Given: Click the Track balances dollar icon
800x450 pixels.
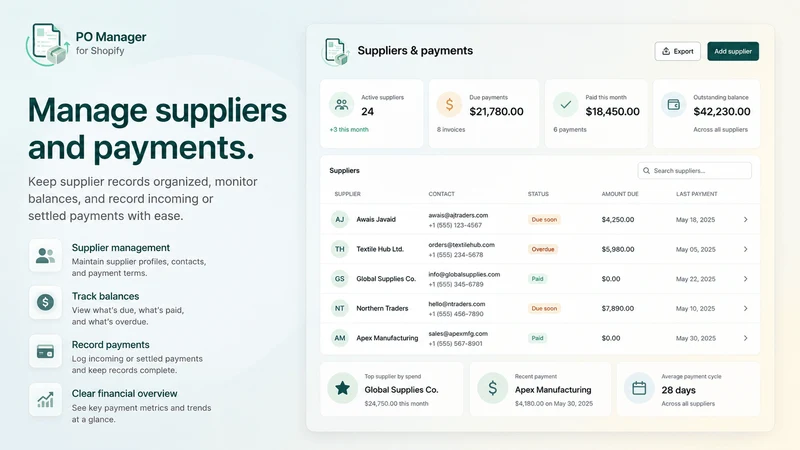Looking at the screenshot, I should (x=45, y=303).
